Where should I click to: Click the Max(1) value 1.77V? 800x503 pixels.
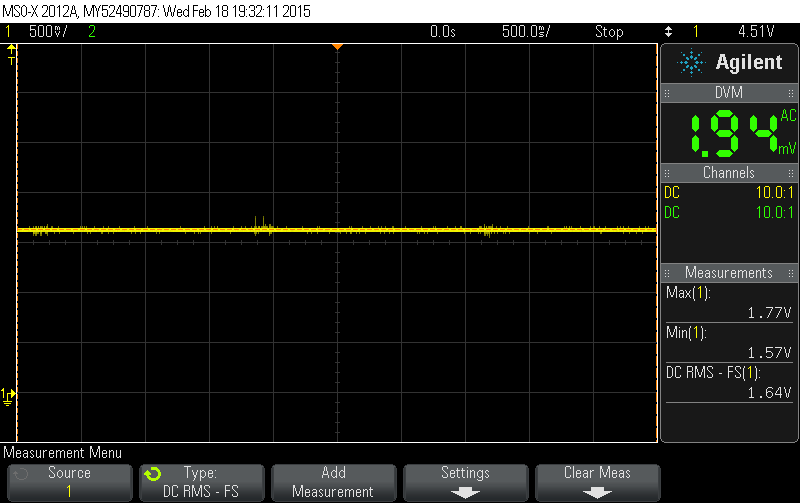[x=769, y=313]
